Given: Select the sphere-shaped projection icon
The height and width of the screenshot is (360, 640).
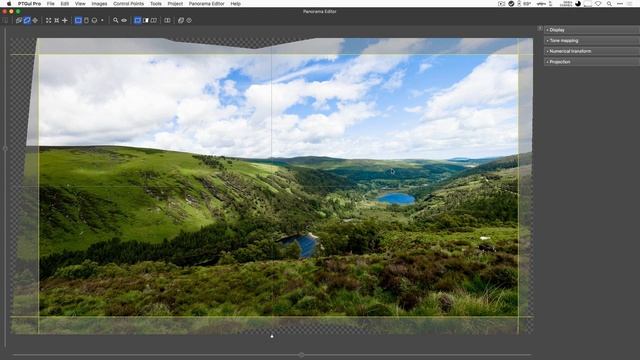Looking at the screenshot, I should [x=94, y=20].
